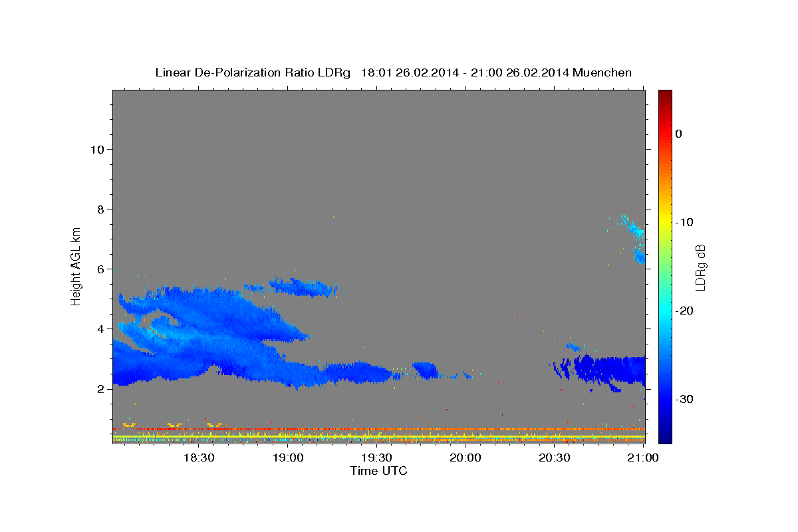This screenshot has height=532, width=798.
Task: Click the colorbar value label -30
Action: pyautogui.click(x=684, y=399)
